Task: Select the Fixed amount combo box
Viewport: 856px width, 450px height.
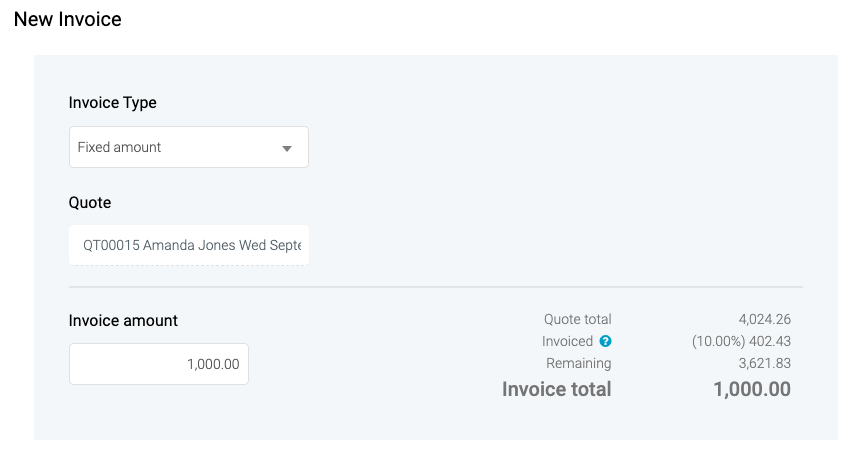Action: [x=188, y=147]
